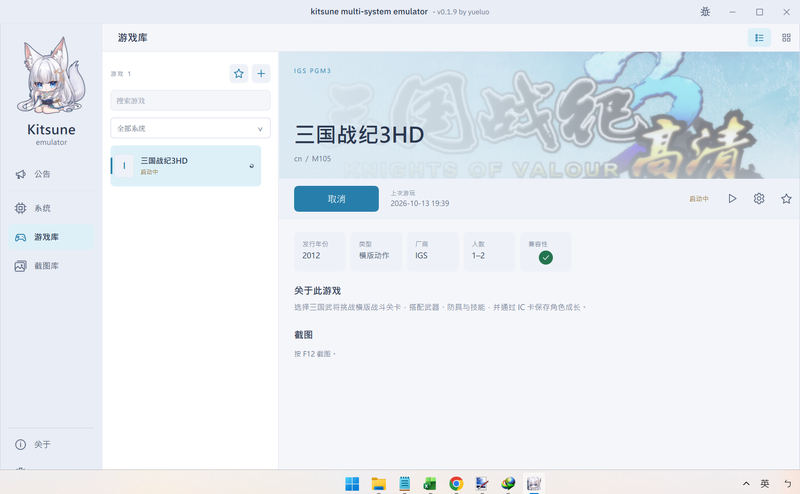The height and width of the screenshot is (494, 800).
Task: Click the 类型 横版动作 info card
Action: coord(377,252)
